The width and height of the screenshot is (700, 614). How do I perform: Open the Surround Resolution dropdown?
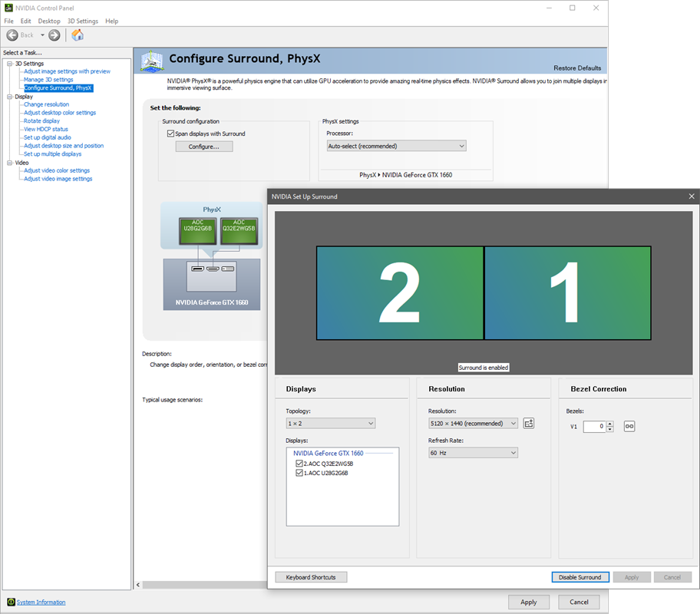[x=473, y=424]
